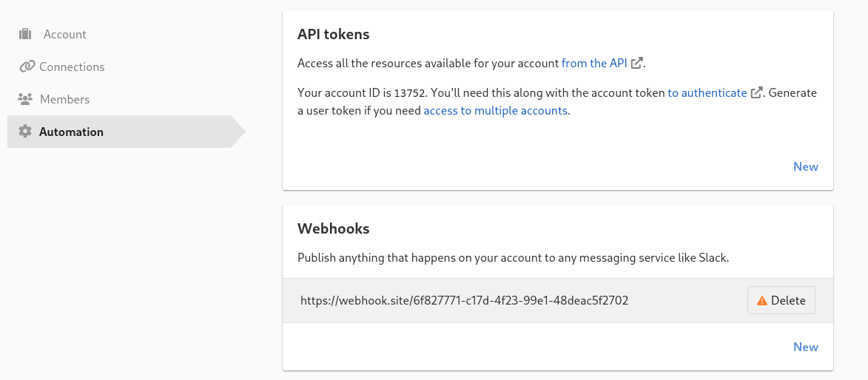The image size is (868, 380).
Task: Click the orange warning triangle icon
Action: pos(761,301)
